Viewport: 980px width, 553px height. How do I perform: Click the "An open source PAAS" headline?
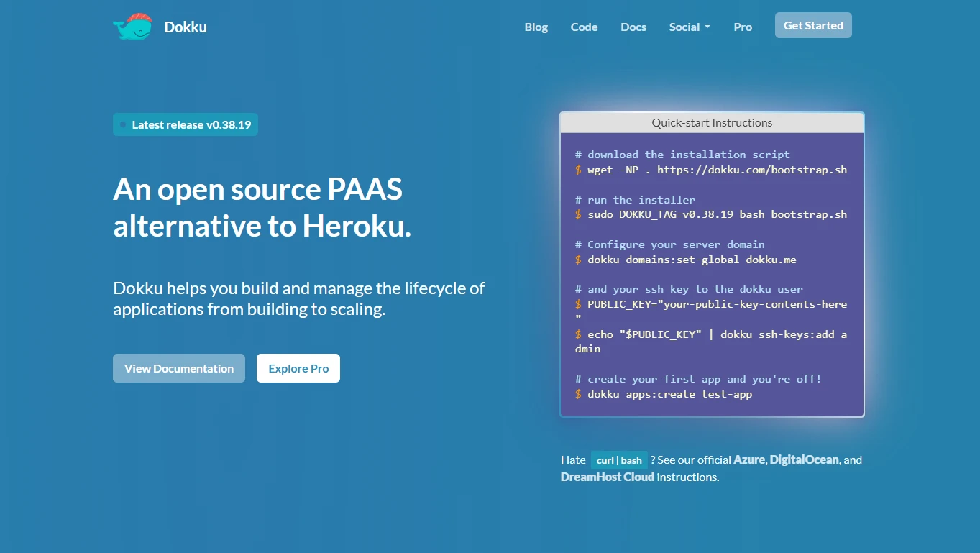(x=262, y=208)
